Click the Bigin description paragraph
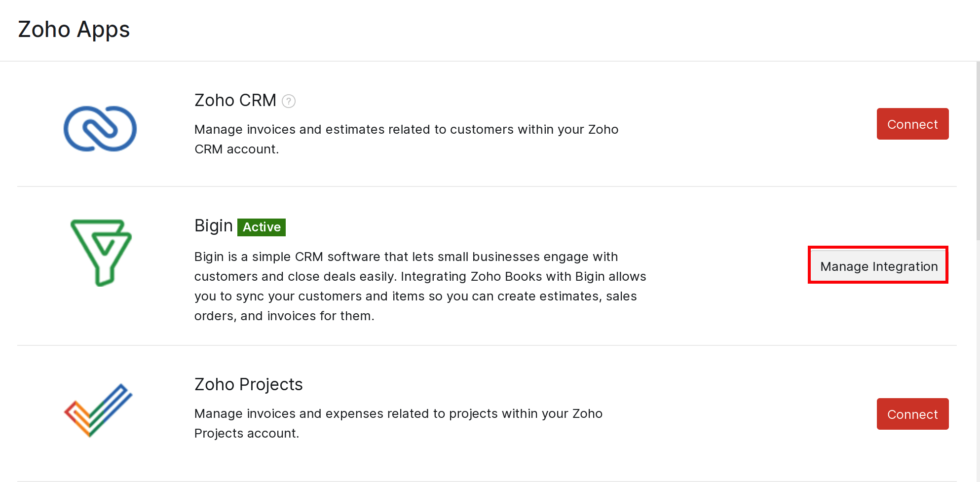The width and height of the screenshot is (980, 482). [x=419, y=286]
